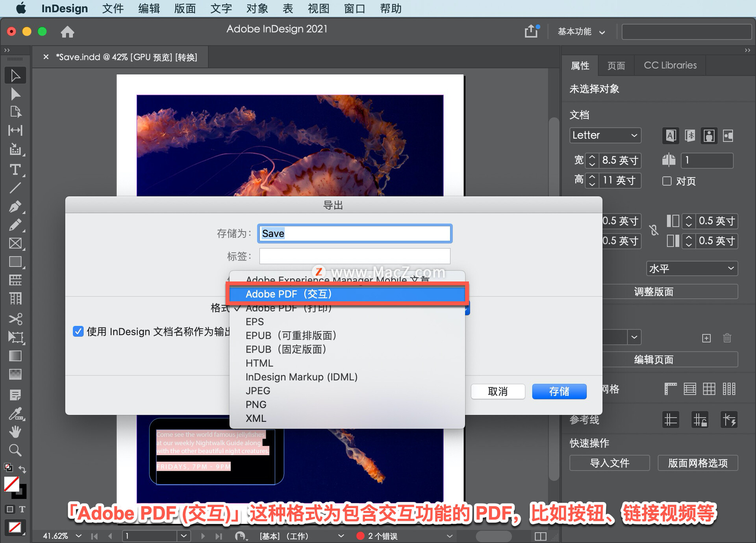Select the Type tool
Image resolution: width=756 pixels, height=543 pixels.
(15, 170)
